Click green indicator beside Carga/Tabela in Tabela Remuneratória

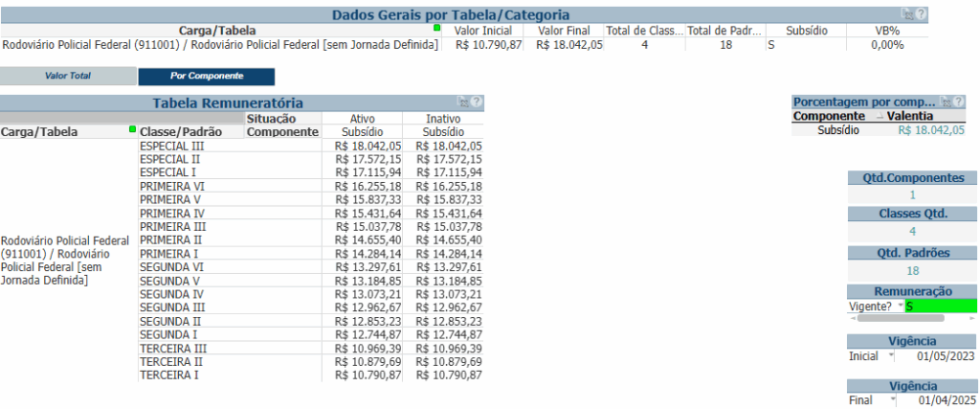[132, 128]
